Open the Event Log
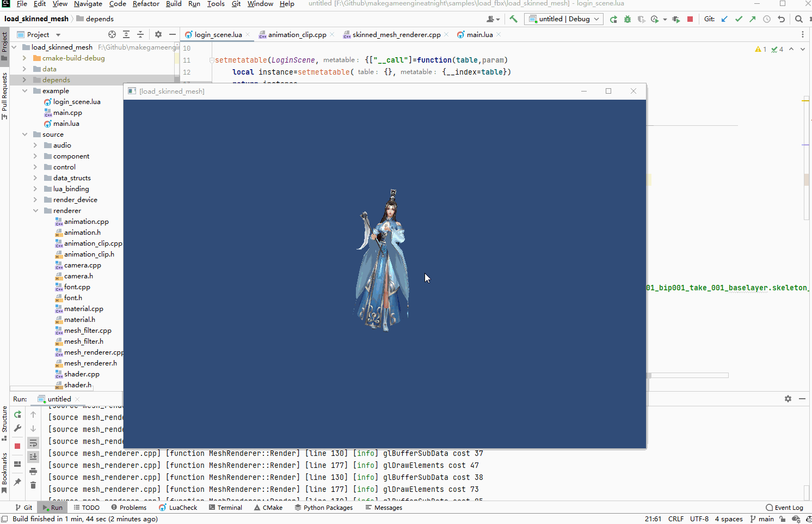812x524 pixels. point(784,507)
